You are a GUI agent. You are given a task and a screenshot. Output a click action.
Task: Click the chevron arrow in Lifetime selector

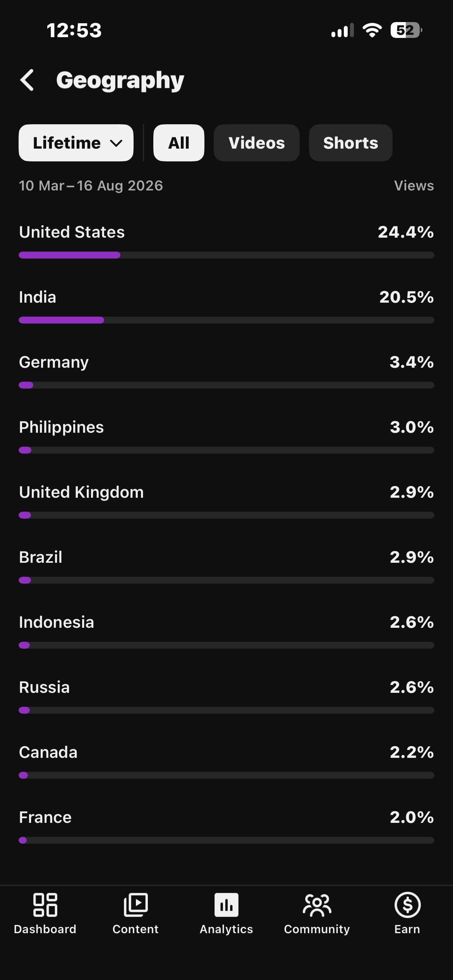pos(116,144)
